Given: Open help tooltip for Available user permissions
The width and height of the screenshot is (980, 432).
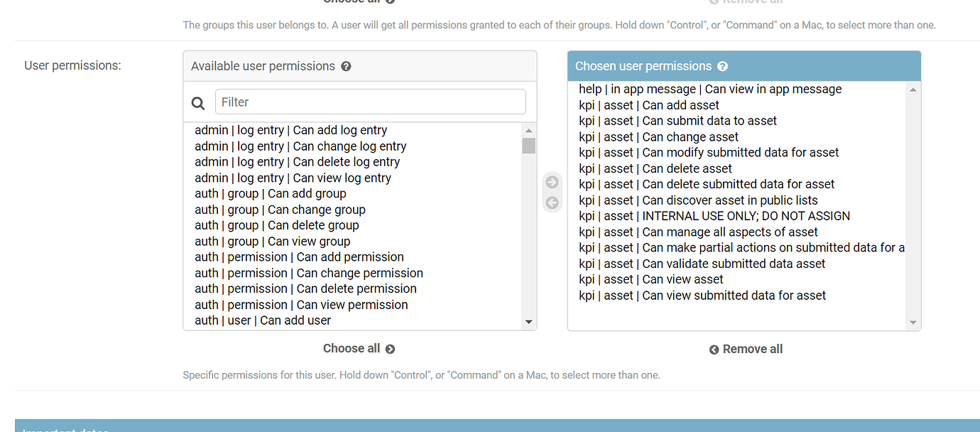Looking at the screenshot, I should 346,65.
